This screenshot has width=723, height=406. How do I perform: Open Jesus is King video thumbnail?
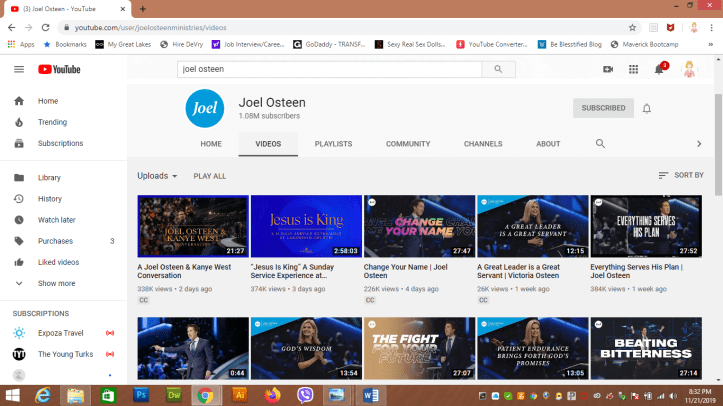[x=306, y=226]
